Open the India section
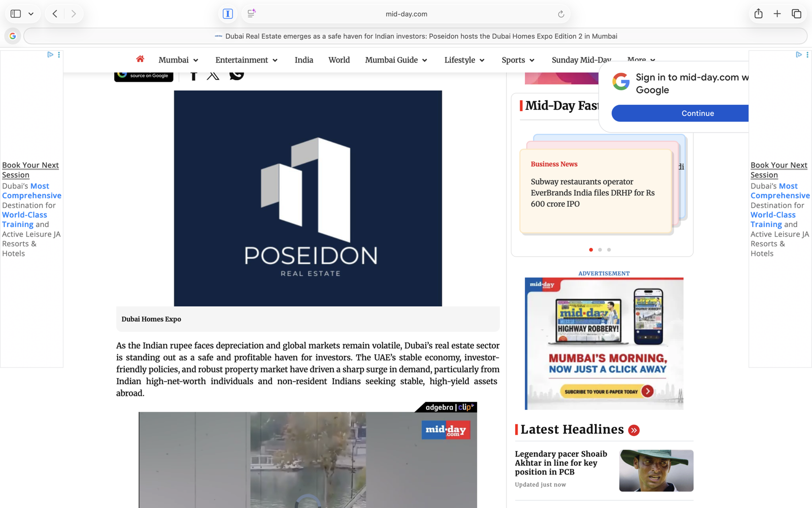The height and width of the screenshot is (508, 812). (x=304, y=60)
